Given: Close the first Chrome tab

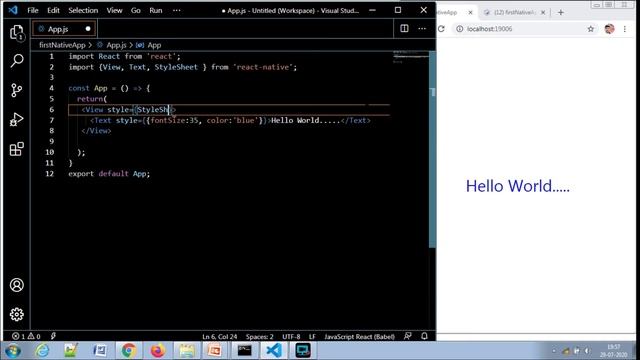Looking at the screenshot, I should tap(470, 13).
